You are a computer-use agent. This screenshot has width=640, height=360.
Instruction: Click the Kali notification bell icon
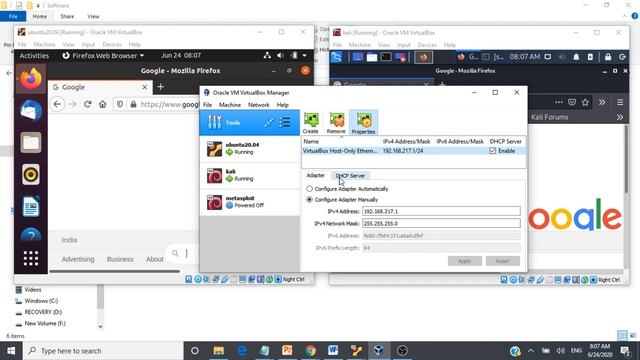[x=576, y=57]
